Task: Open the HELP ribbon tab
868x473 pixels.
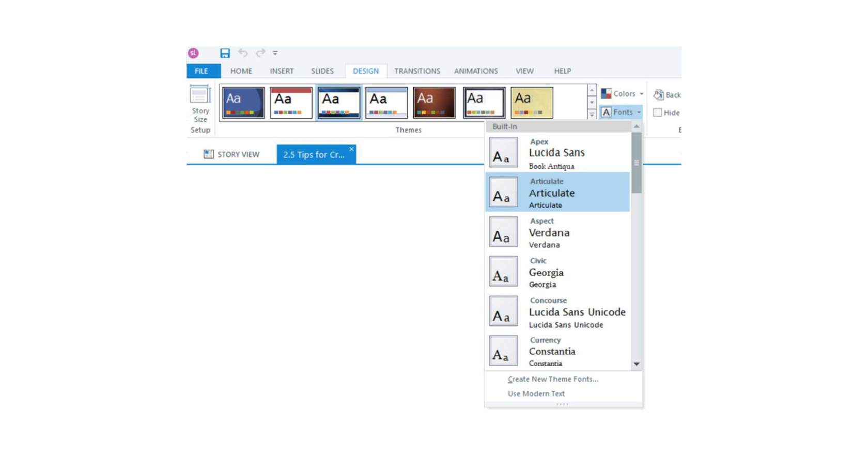Action: click(x=563, y=71)
